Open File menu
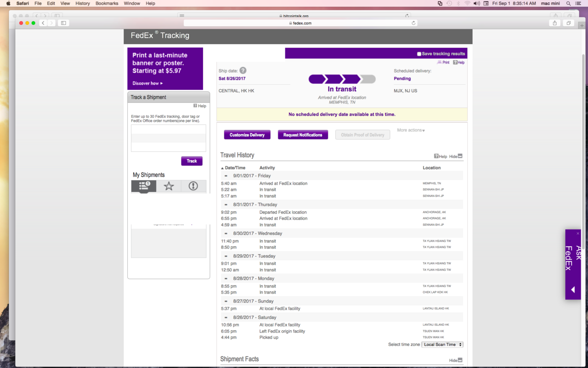 38,3
